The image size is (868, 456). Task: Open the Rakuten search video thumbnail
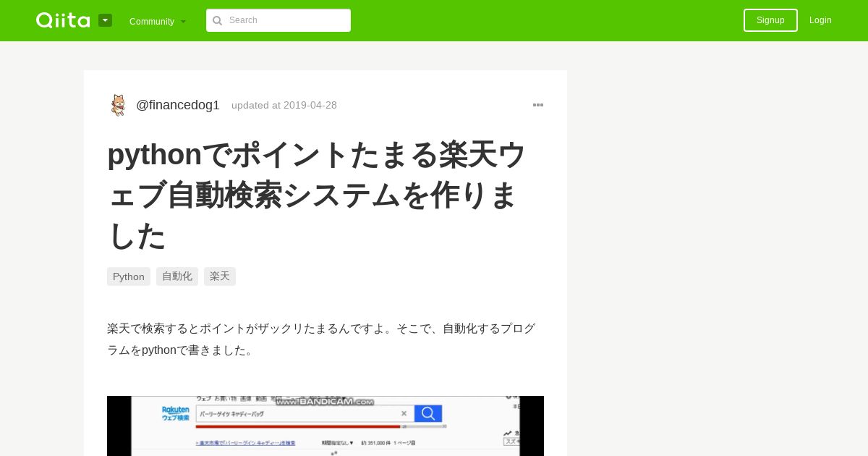click(x=325, y=426)
